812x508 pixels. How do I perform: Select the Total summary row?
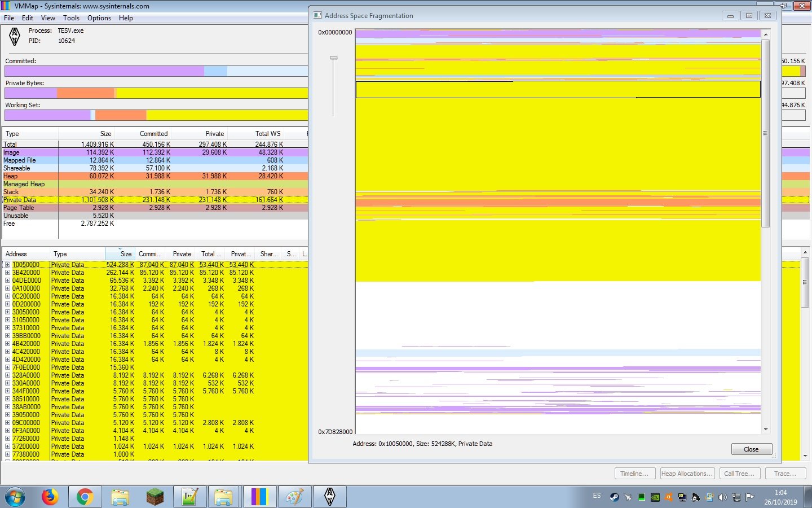pyautogui.click(x=155, y=144)
